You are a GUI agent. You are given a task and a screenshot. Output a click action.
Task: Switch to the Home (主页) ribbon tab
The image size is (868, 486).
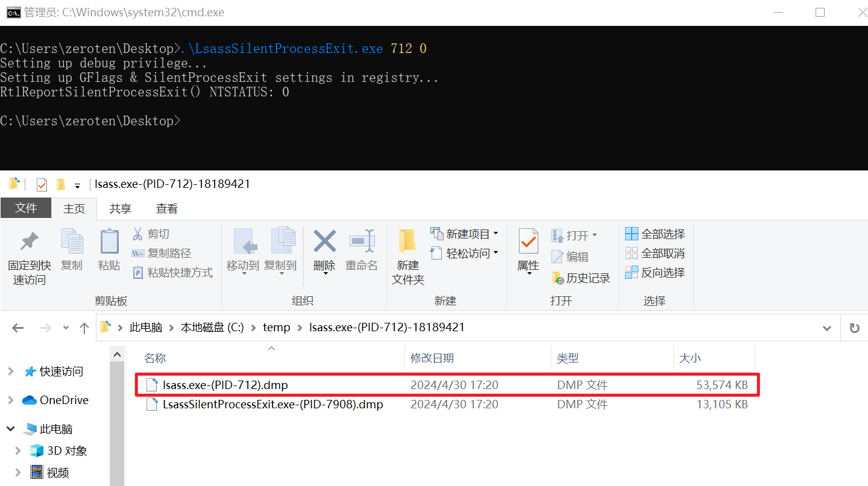point(74,208)
